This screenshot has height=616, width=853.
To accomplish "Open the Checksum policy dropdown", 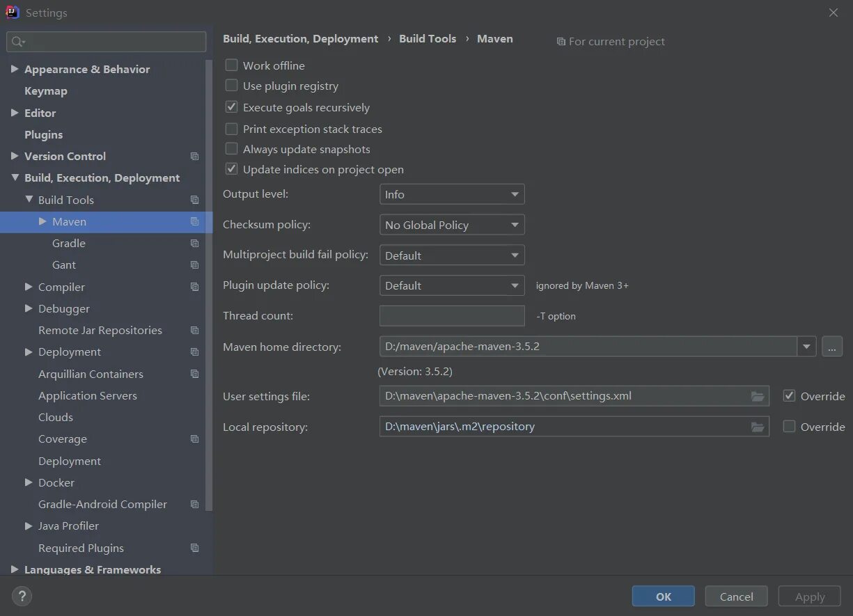I will 452,225.
